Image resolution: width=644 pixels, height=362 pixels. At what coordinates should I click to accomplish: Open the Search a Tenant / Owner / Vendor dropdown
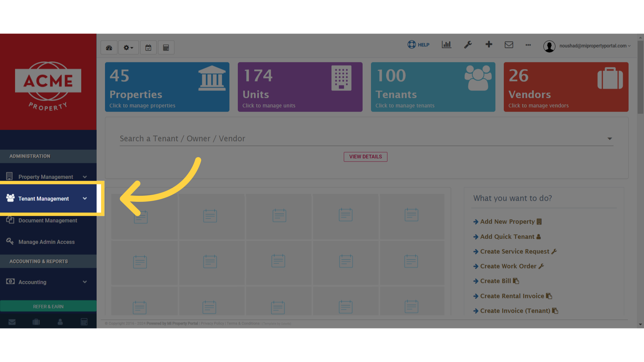click(x=609, y=138)
